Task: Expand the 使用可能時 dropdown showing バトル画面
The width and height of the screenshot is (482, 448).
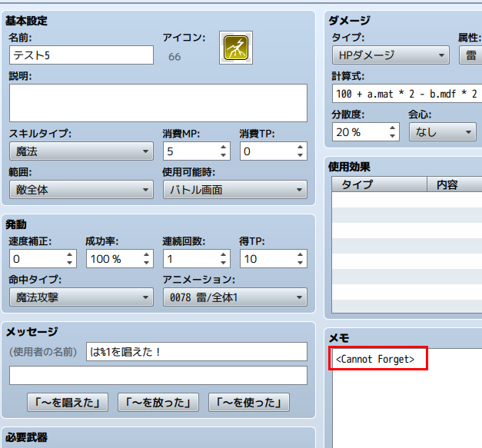Action: pyautogui.click(x=234, y=190)
